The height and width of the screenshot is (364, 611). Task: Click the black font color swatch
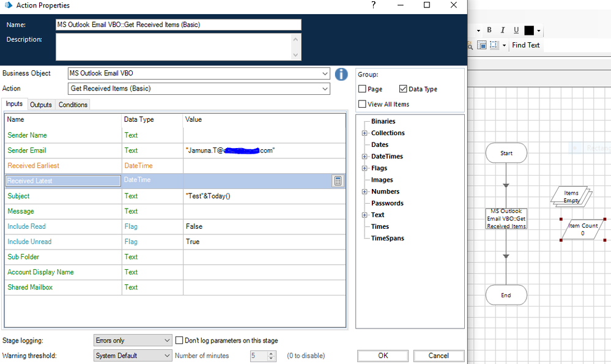pyautogui.click(x=529, y=30)
